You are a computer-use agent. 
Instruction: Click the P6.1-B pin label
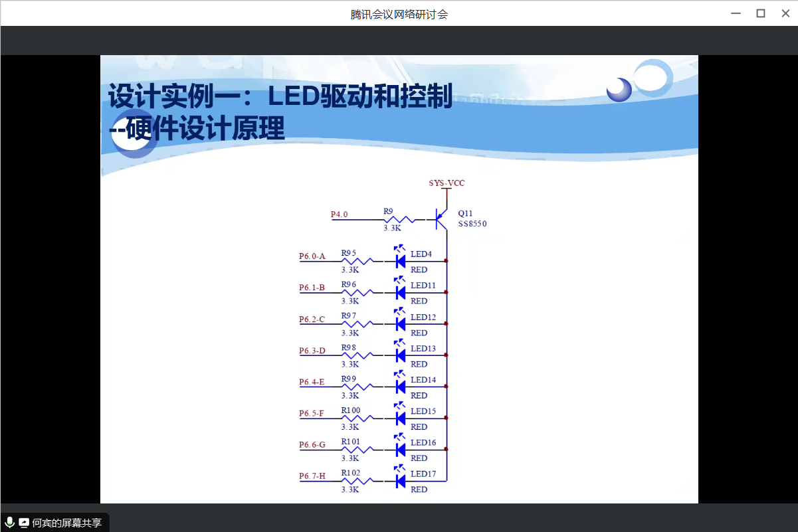(312, 288)
